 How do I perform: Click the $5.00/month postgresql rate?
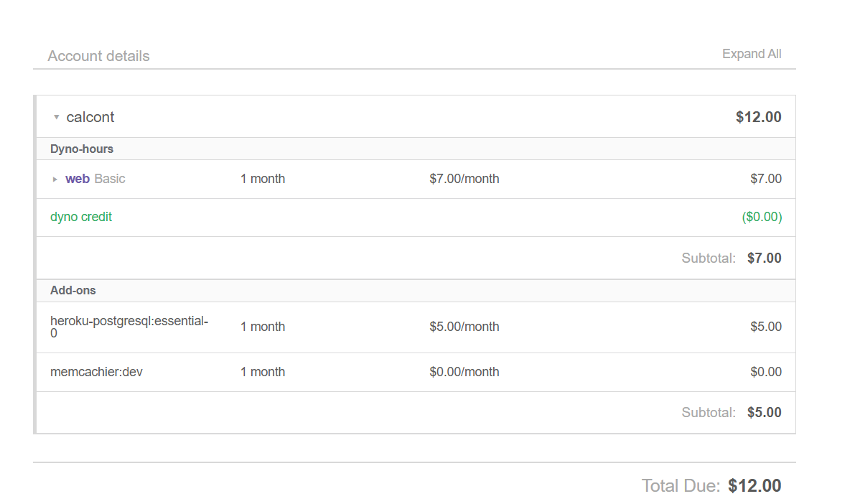[x=464, y=327]
